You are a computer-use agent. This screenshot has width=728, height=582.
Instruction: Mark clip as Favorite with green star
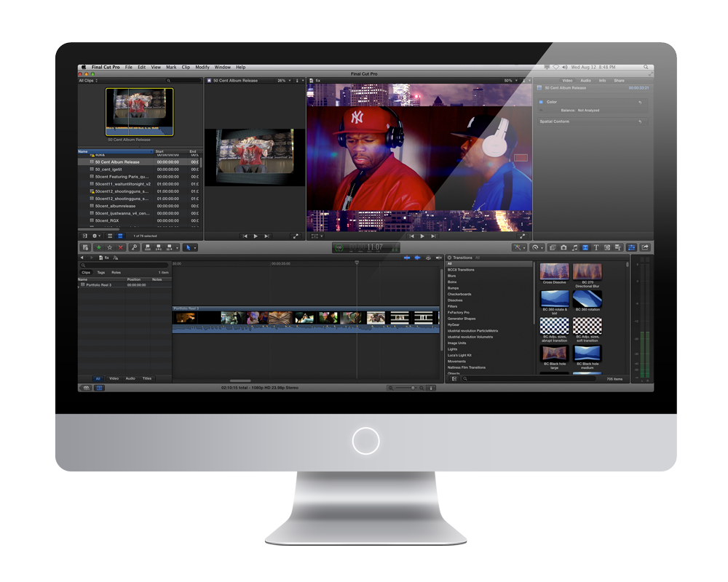point(99,248)
